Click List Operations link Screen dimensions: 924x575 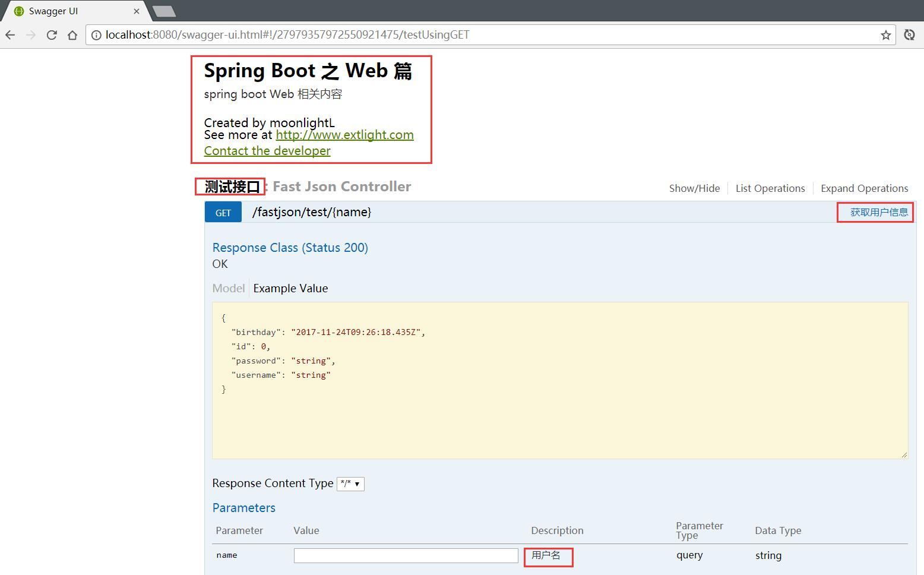coord(770,188)
